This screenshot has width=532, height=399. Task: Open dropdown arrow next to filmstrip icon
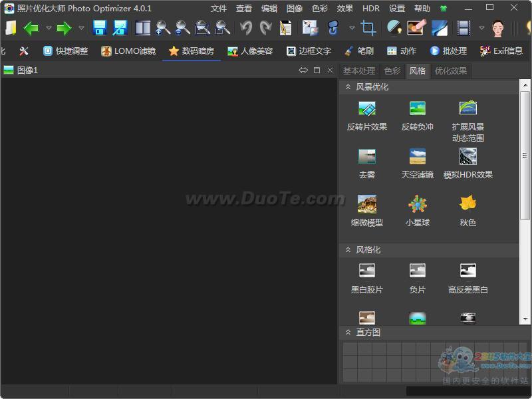coord(481,28)
